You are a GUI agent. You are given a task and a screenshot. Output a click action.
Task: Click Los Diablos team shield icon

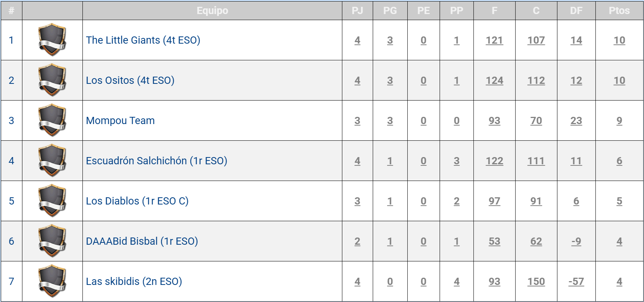coord(52,201)
